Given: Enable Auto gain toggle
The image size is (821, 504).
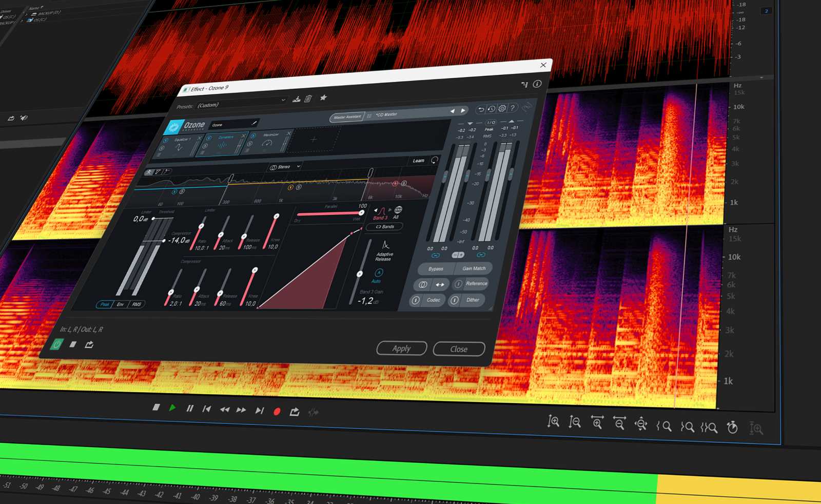Looking at the screenshot, I should click(378, 276).
